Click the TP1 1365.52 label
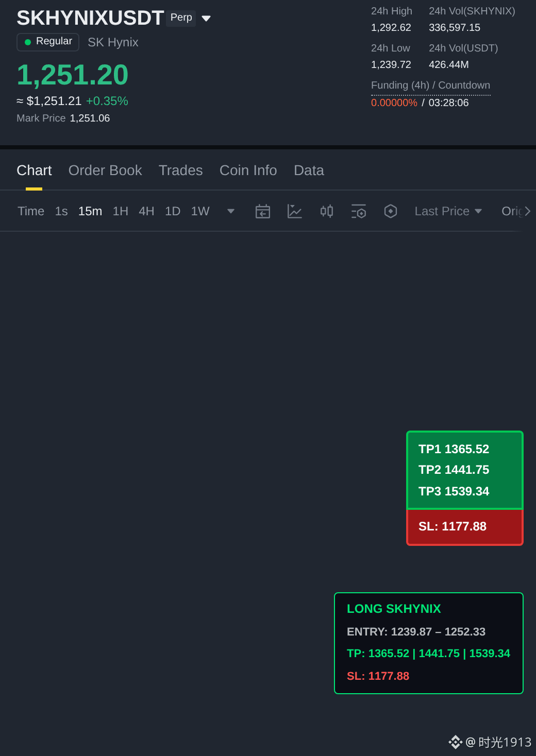This screenshot has height=756, width=536. click(x=454, y=449)
